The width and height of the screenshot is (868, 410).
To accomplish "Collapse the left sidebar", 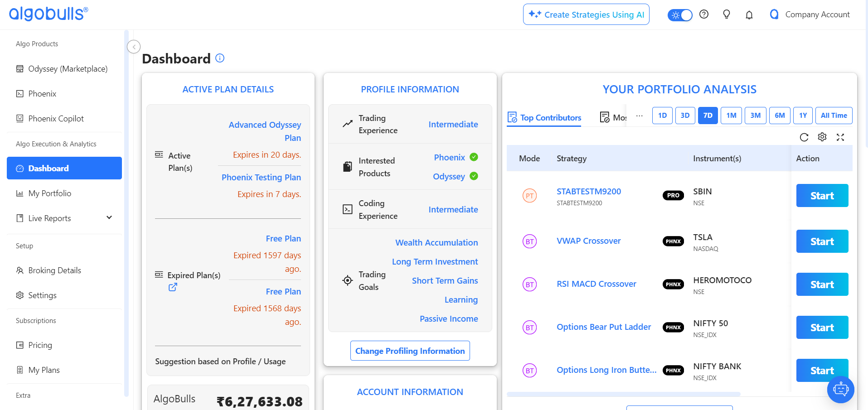I will pyautogui.click(x=134, y=47).
